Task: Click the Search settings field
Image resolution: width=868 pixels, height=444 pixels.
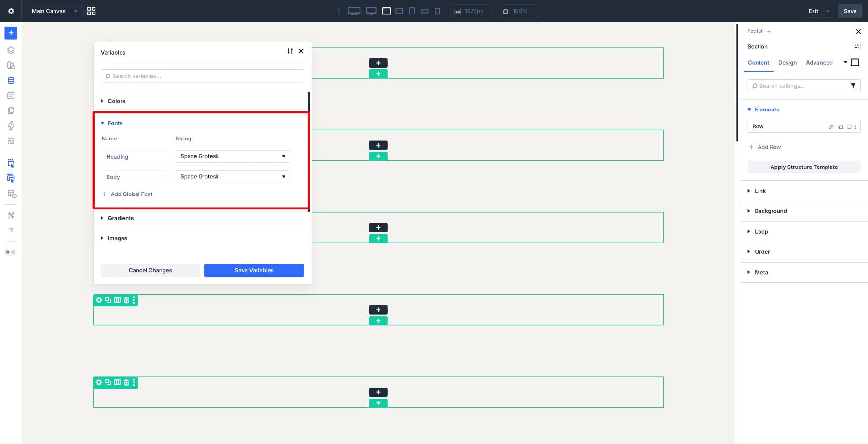Action: (x=798, y=86)
